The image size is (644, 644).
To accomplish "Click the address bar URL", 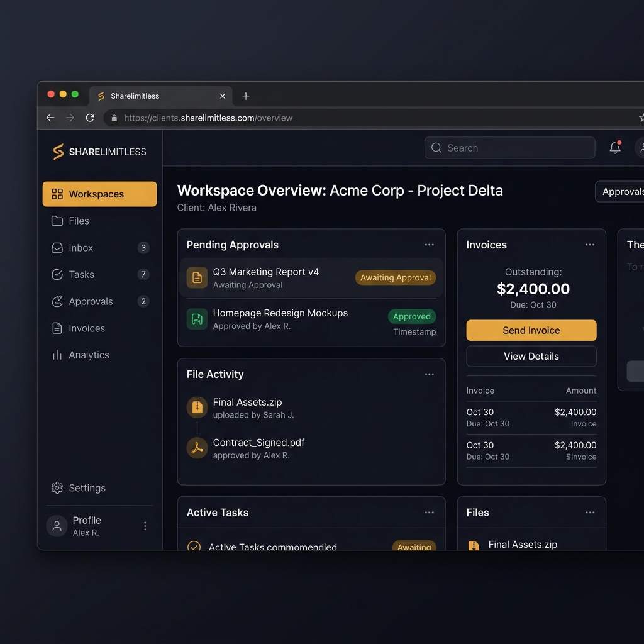I will (x=208, y=118).
